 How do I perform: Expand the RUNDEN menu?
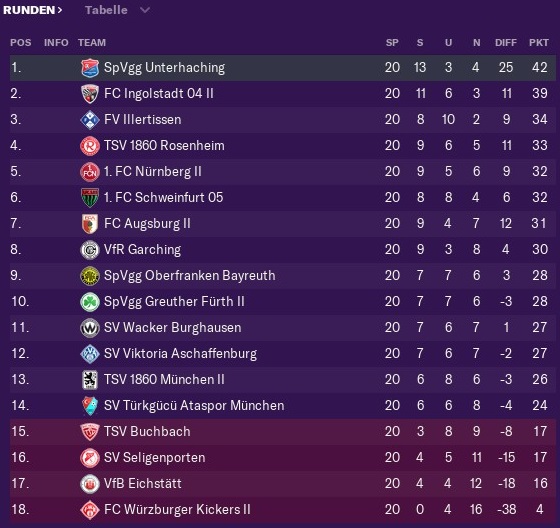(32, 10)
